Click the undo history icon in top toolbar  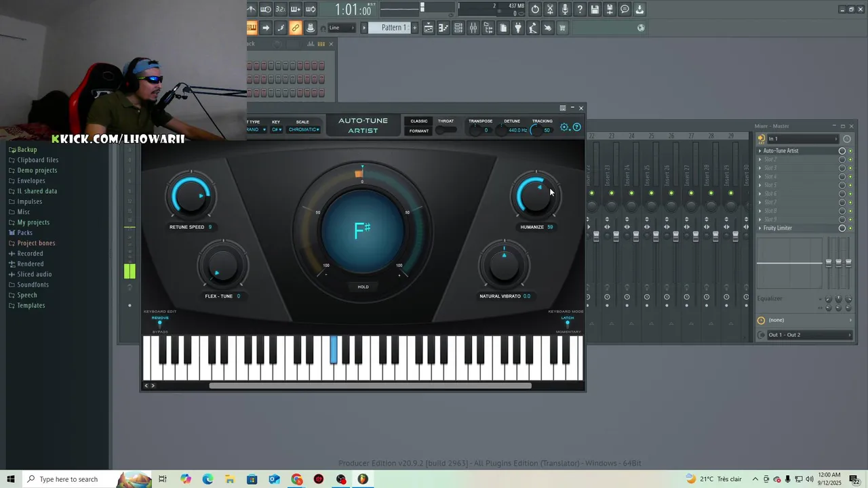(535, 9)
